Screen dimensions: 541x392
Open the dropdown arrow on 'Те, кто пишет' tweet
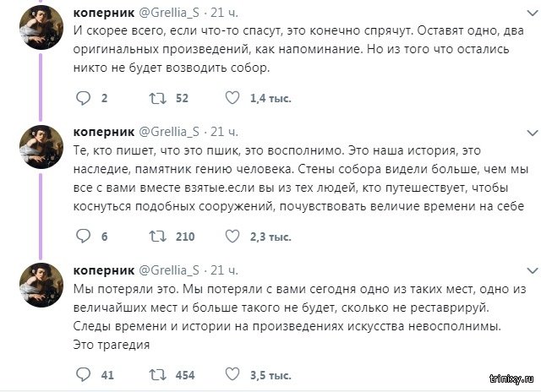(x=531, y=132)
